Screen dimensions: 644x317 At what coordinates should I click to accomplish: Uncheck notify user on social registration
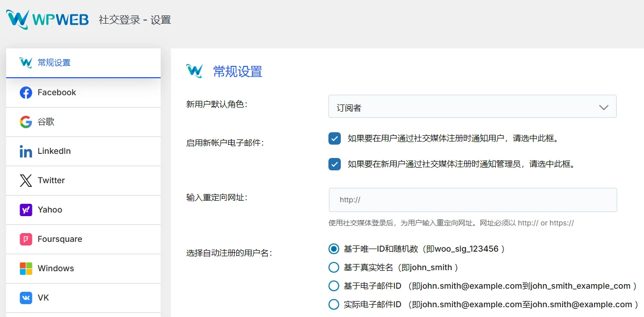point(335,138)
